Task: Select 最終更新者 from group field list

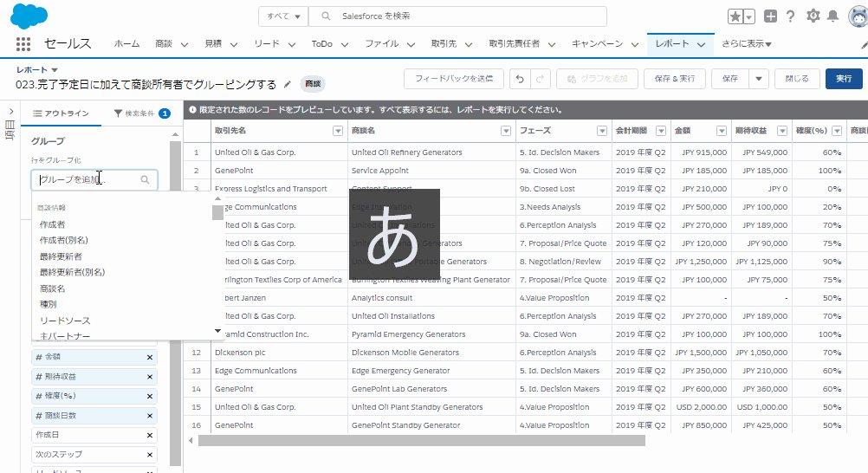Action: 61,256
